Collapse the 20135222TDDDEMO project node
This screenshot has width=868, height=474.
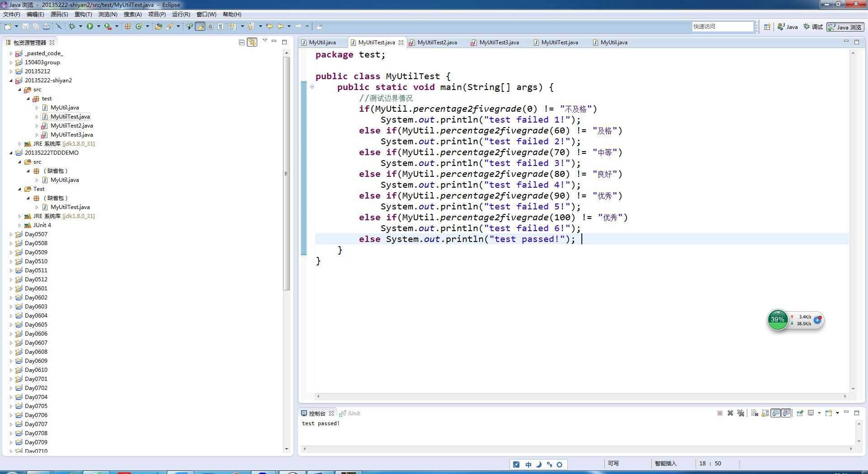click(11, 153)
